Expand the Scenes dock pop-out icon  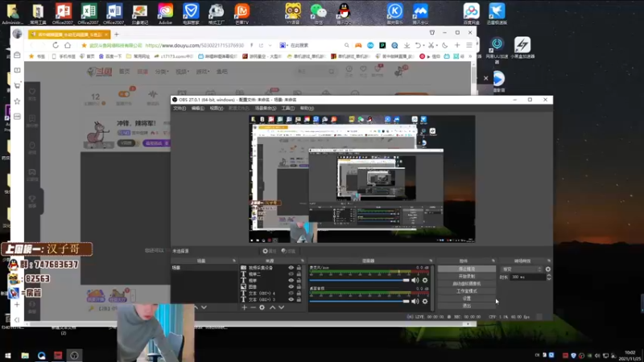coord(234,261)
